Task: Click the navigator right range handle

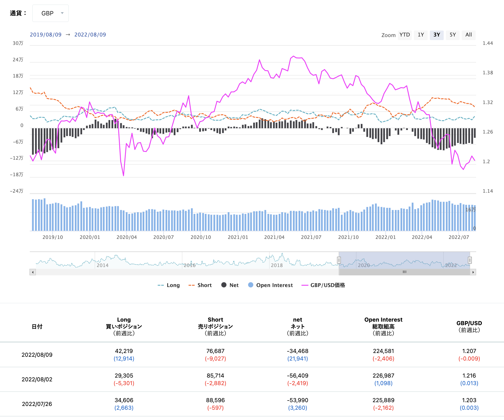Action: pos(470,260)
